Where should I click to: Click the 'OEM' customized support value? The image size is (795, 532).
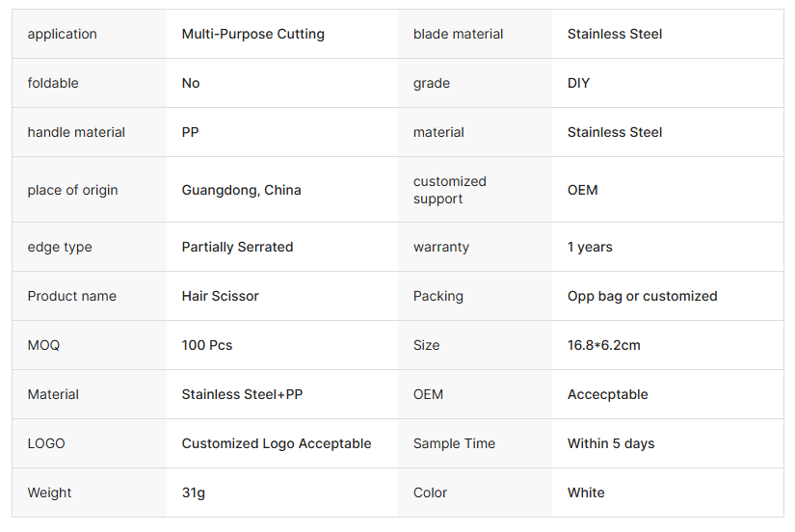(582, 190)
